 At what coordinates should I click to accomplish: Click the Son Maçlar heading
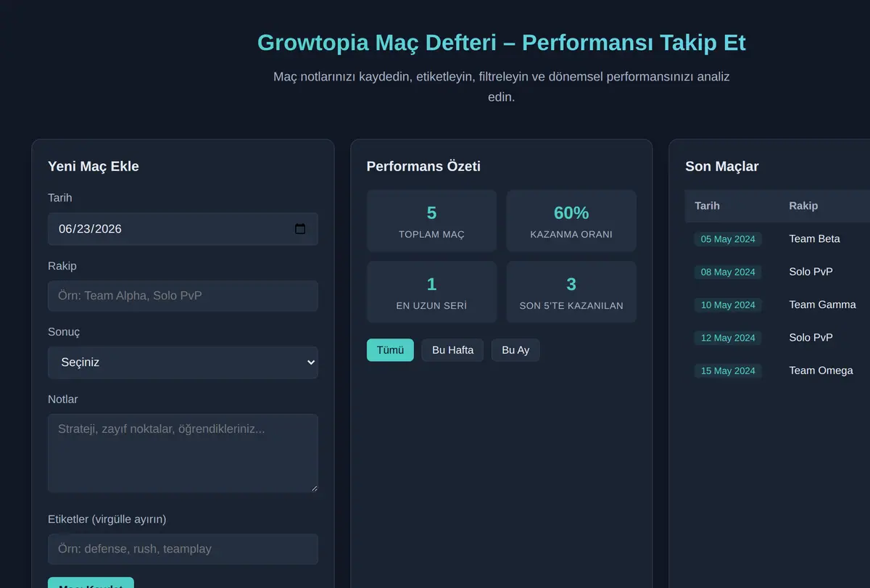[x=722, y=167]
